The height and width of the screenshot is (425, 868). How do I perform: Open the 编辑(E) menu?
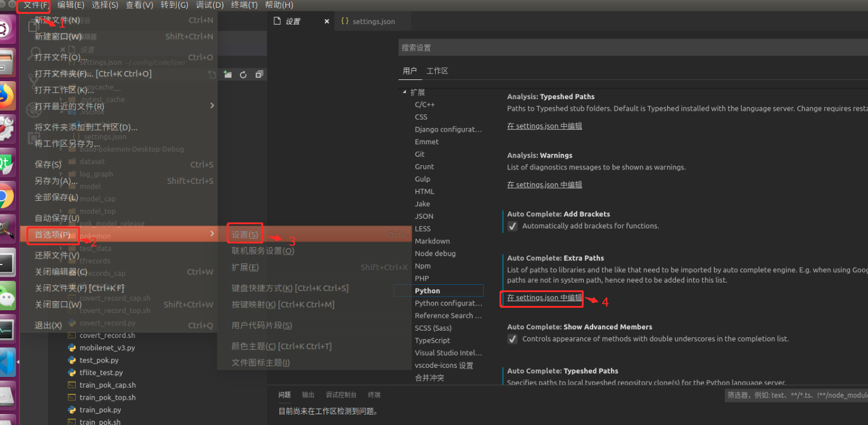tap(70, 5)
